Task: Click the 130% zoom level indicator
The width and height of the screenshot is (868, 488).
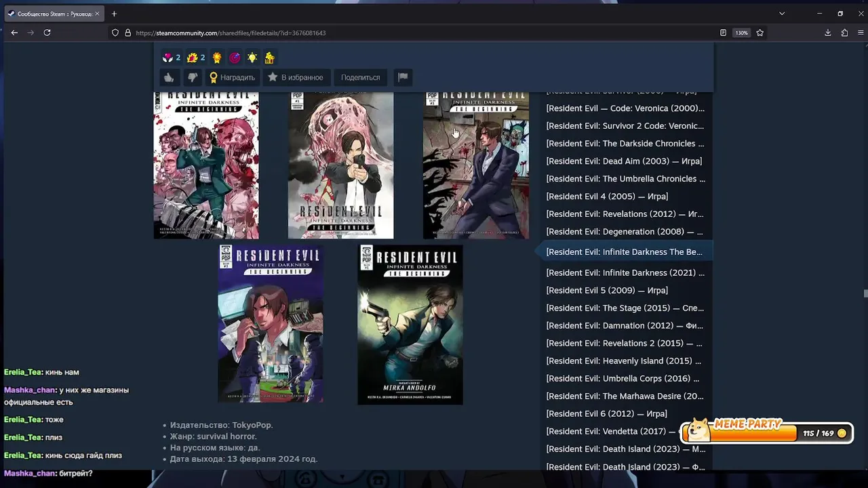Action: click(742, 33)
